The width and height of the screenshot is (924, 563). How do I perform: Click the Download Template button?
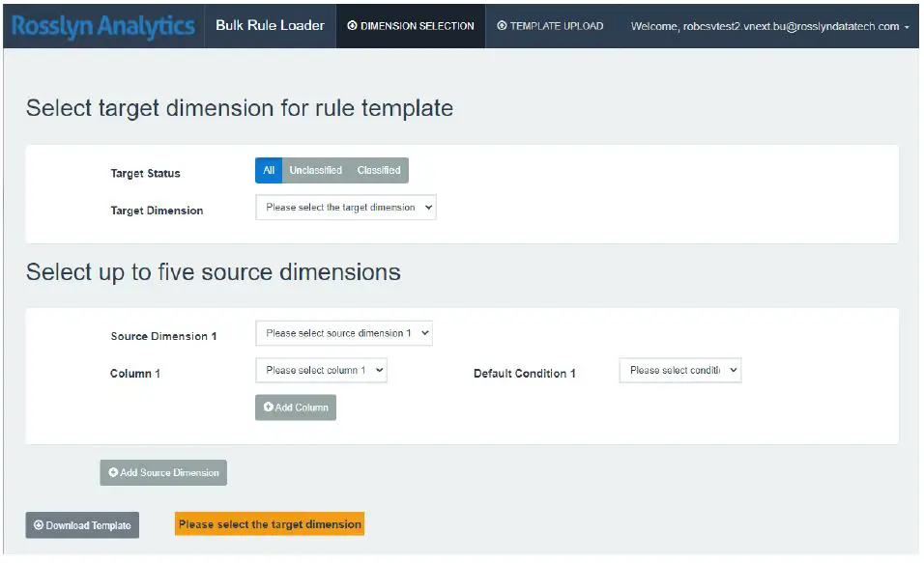(82, 524)
